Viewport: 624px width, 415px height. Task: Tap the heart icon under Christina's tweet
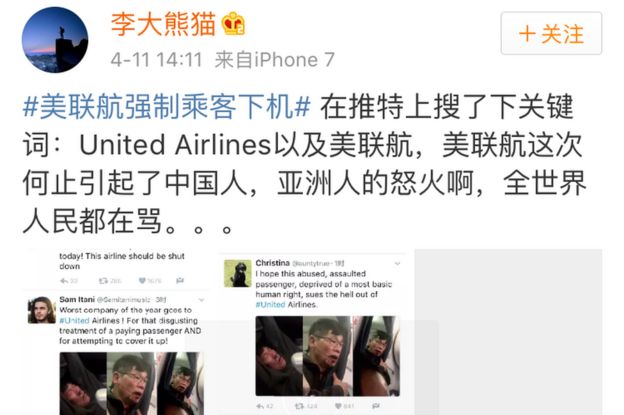(x=338, y=406)
